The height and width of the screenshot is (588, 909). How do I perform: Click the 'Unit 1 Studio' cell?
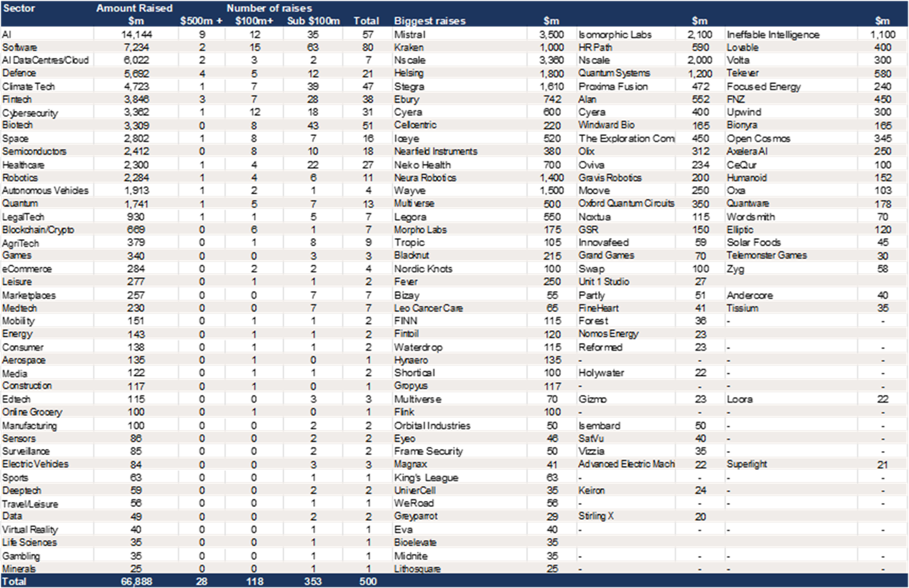point(604,281)
